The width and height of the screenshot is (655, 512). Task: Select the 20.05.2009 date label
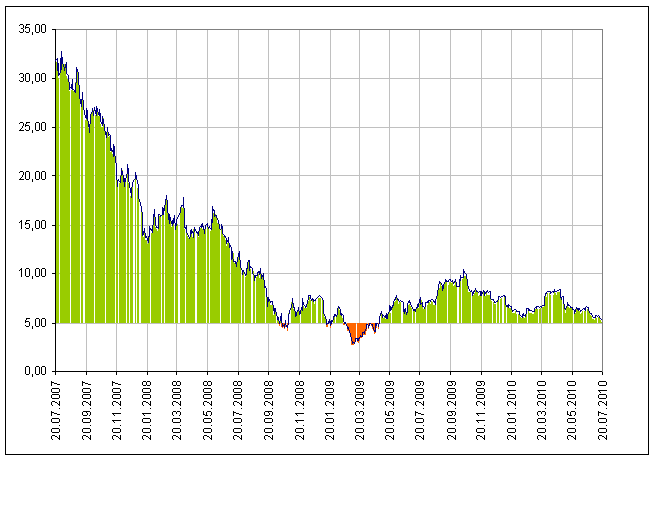390,410
